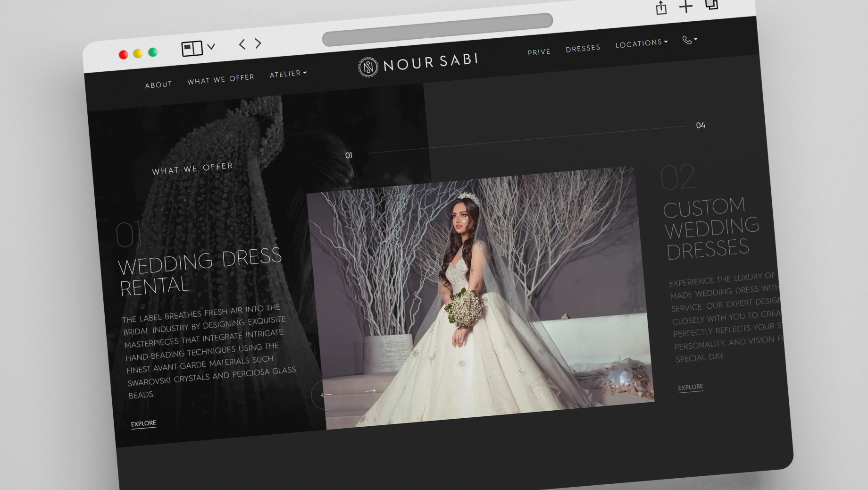868x490 pixels.
Task: Go to the Prive page
Action: click(x=539, y=52)
